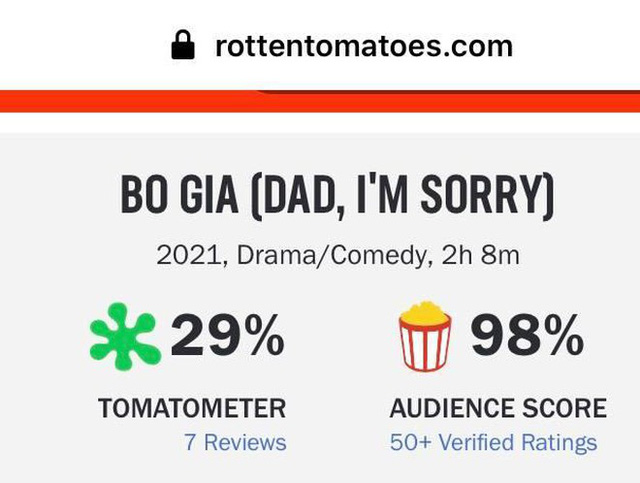640x483 pixels.
Task: Tap the AUDIENCE SCORE label
Action: click(x=497, y=408)
